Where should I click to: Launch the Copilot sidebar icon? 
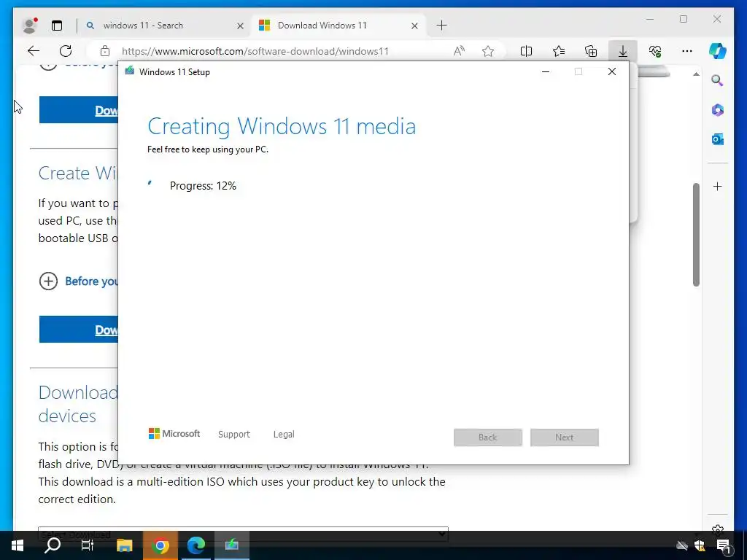coord(718,51)
